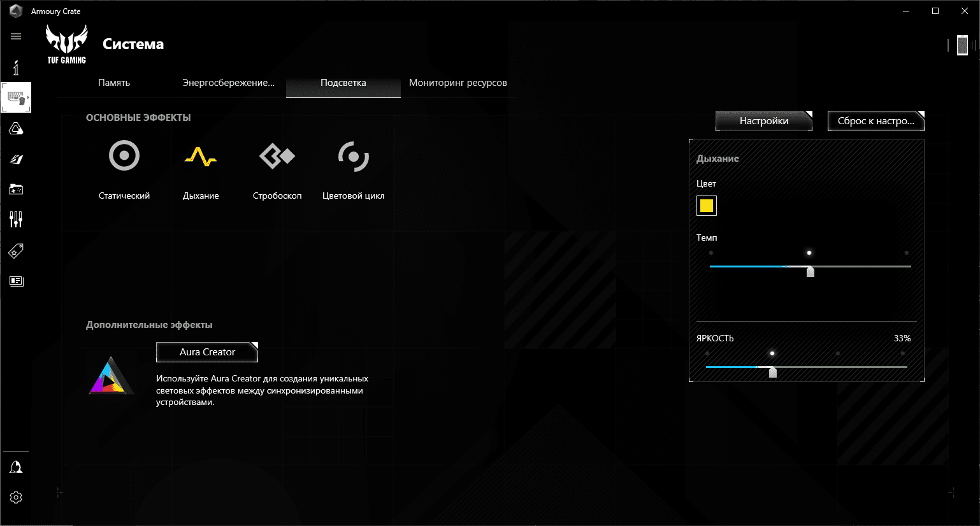Close the Armoury Crate window
980x526 pixels.
pos(965,11)
